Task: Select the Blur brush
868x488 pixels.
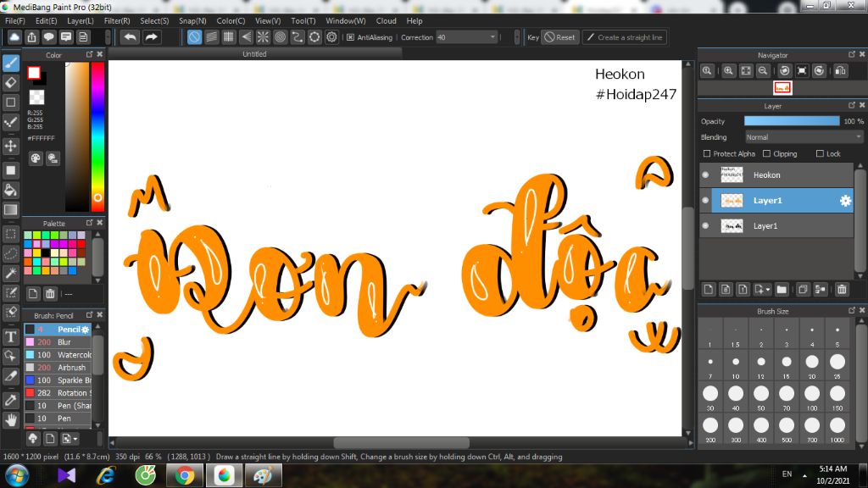Action: click(x=58, y=342)
